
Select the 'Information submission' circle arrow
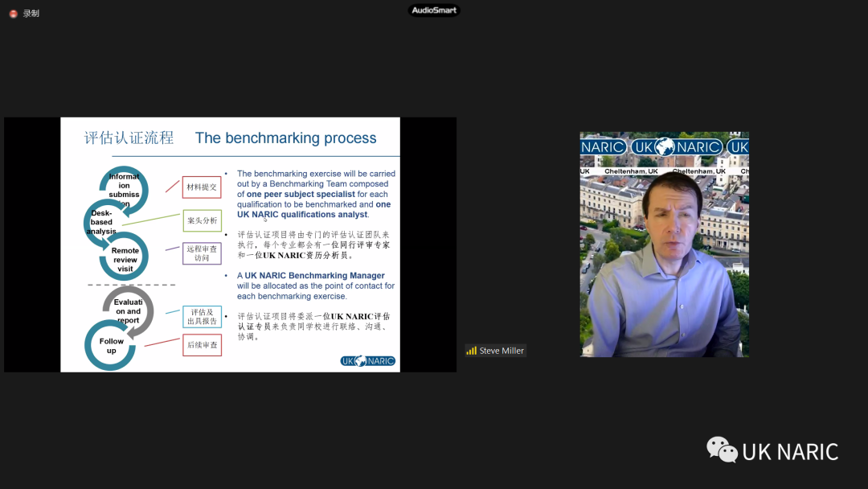coord(124,189)
